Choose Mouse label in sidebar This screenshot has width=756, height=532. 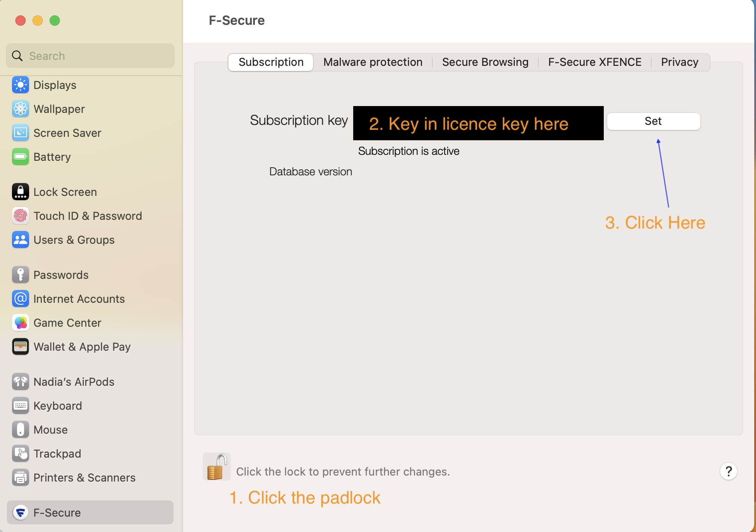pyautogui.click(x=50, y=430)
